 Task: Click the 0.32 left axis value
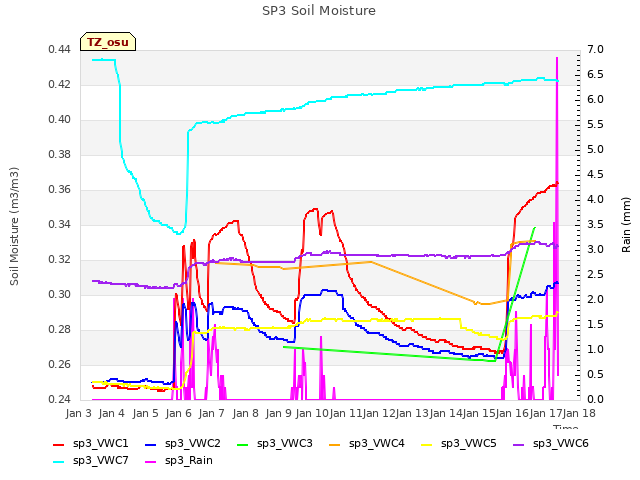coord(60,260)
